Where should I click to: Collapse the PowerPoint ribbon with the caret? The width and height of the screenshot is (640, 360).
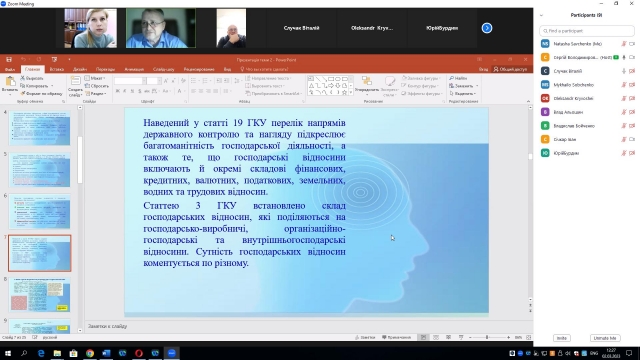point(528,101)
